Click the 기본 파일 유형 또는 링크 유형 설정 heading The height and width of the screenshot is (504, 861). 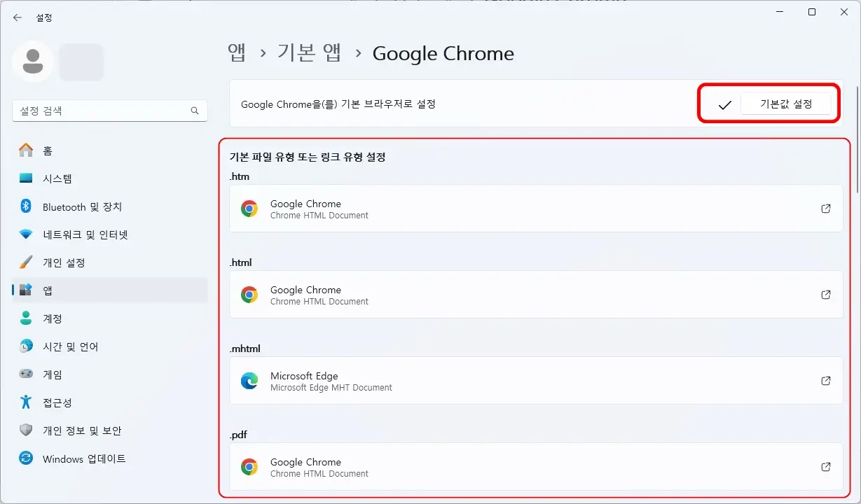pos(308,157)
